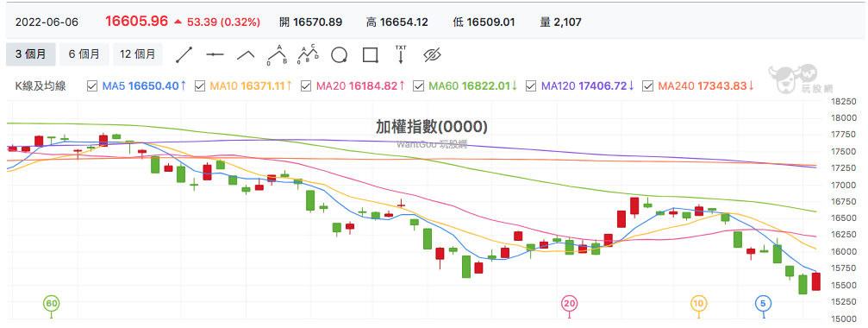Click the MA240 17343.83 value label

[707, 85]
